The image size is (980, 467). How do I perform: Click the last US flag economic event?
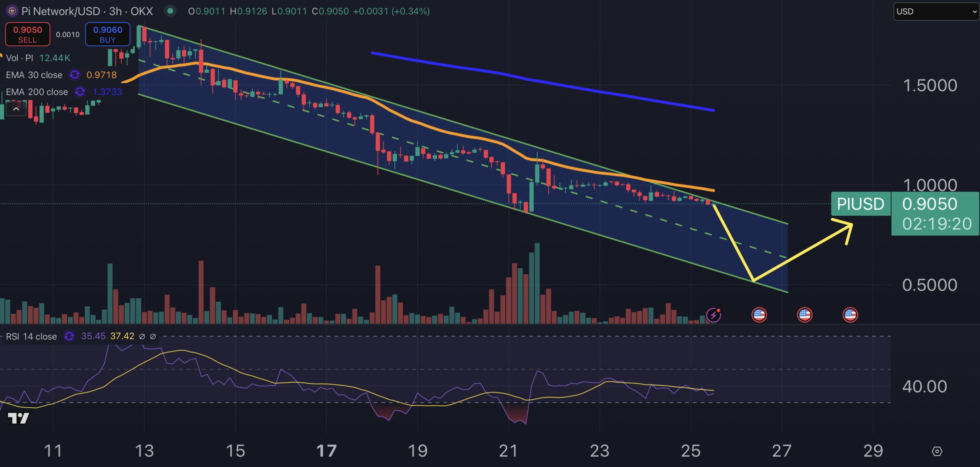tap(850, 315)
